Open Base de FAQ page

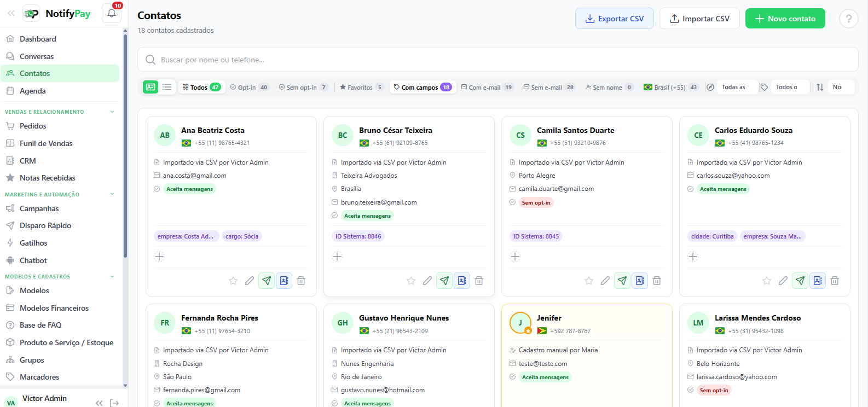60,325
